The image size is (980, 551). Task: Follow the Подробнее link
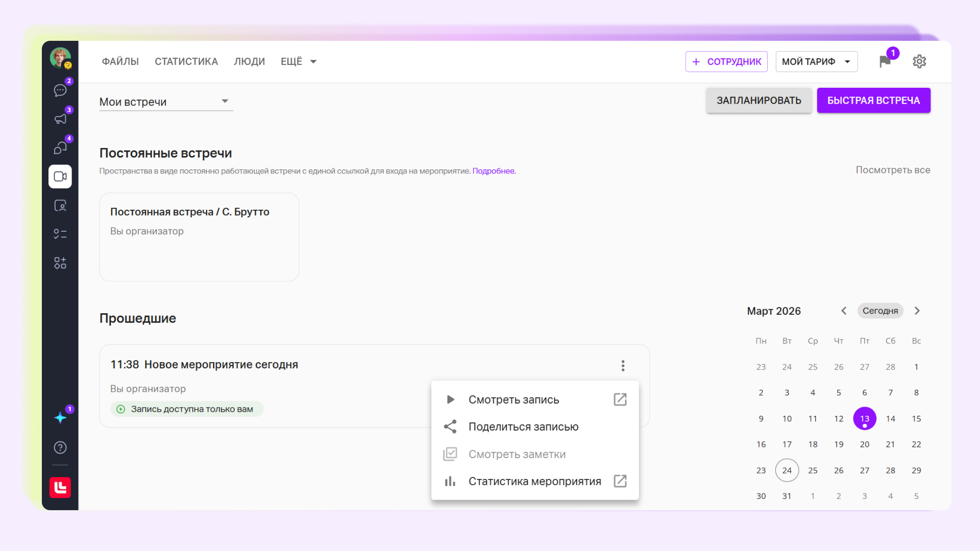click(x=494, y=171)
